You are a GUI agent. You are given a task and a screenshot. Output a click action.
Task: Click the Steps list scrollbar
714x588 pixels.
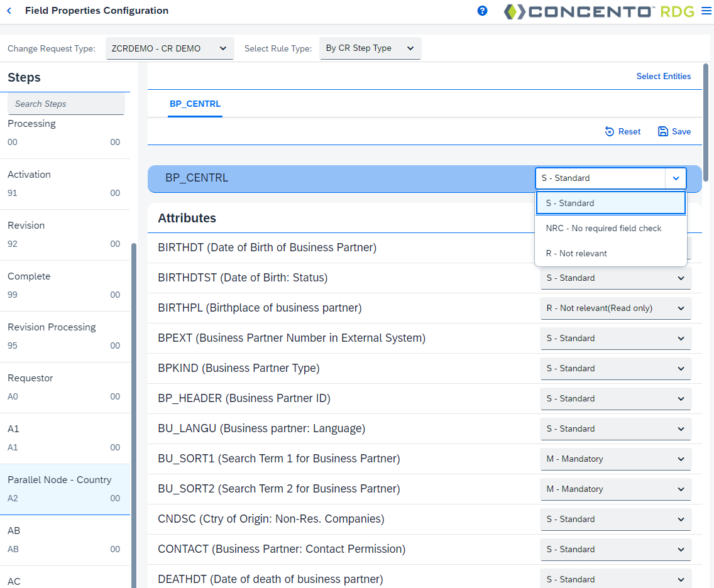(134, 415)
